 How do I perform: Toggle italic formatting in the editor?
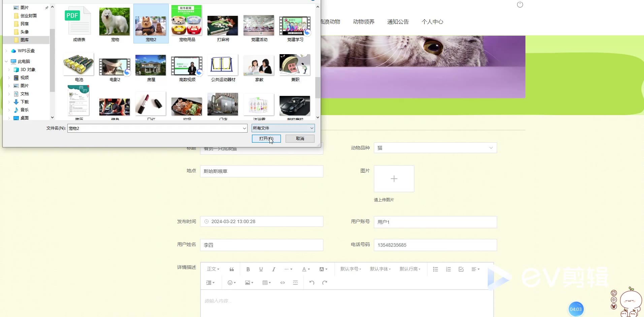click(x=274, y=269)
